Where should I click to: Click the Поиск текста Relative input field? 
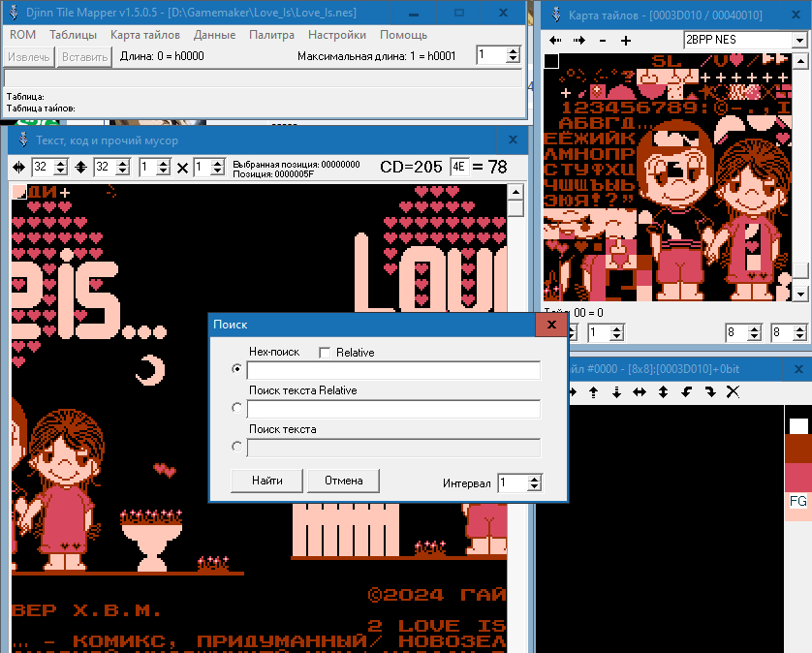pyautogui.click(x=393, y=409)
